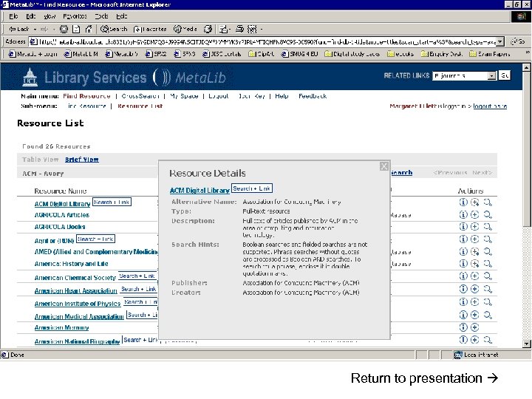Click magnifier icon for AgriFor (RDN) row

(x=488, y=239)
